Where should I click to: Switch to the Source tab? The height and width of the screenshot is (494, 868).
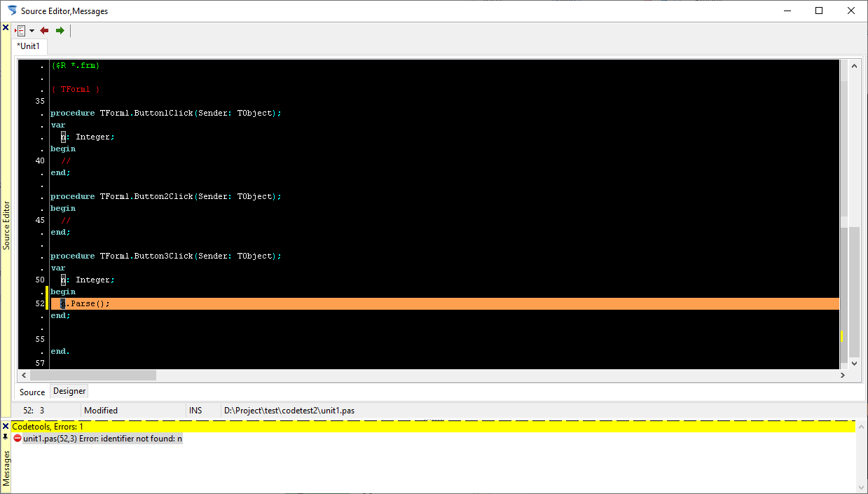click(32, 392)
